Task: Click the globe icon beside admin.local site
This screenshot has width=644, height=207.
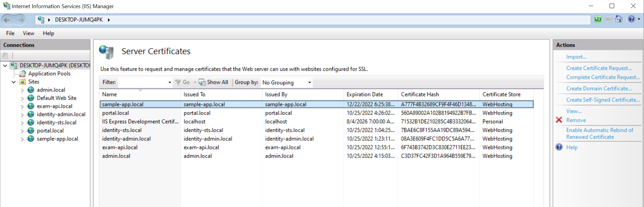Action: tap(31, 90)
